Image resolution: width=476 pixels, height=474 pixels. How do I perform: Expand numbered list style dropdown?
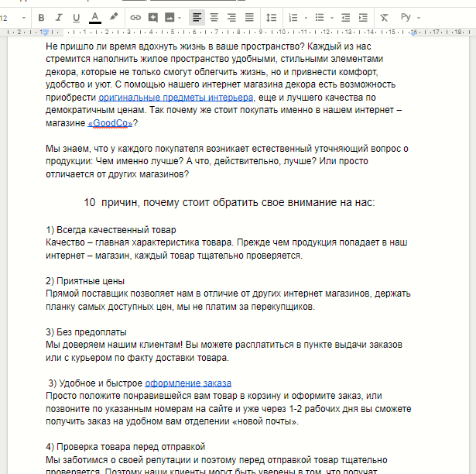(306, 18)
